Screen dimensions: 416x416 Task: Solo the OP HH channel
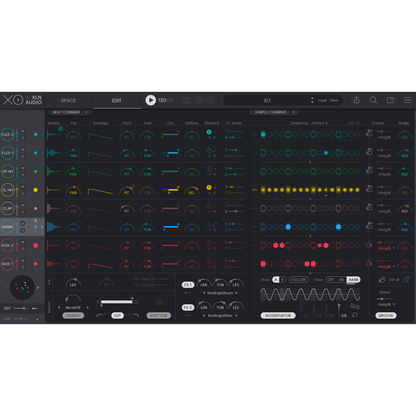tap(23, 175)
